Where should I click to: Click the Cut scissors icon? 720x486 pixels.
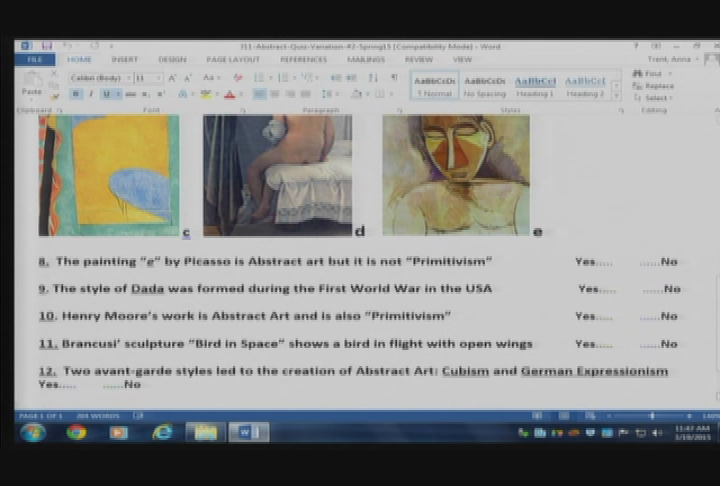coord(54,73)
